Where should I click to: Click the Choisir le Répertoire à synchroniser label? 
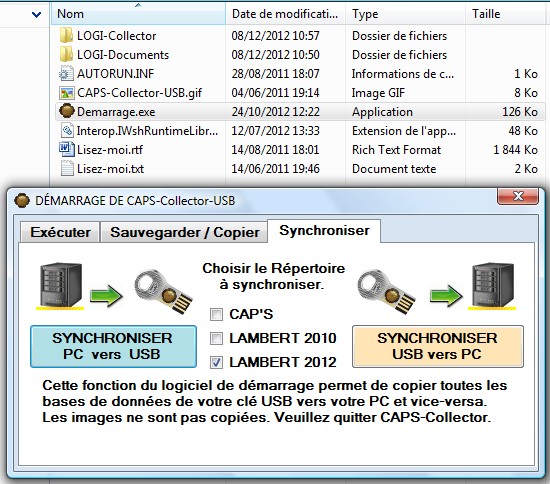pyautogui.click(x=274, y=276)
